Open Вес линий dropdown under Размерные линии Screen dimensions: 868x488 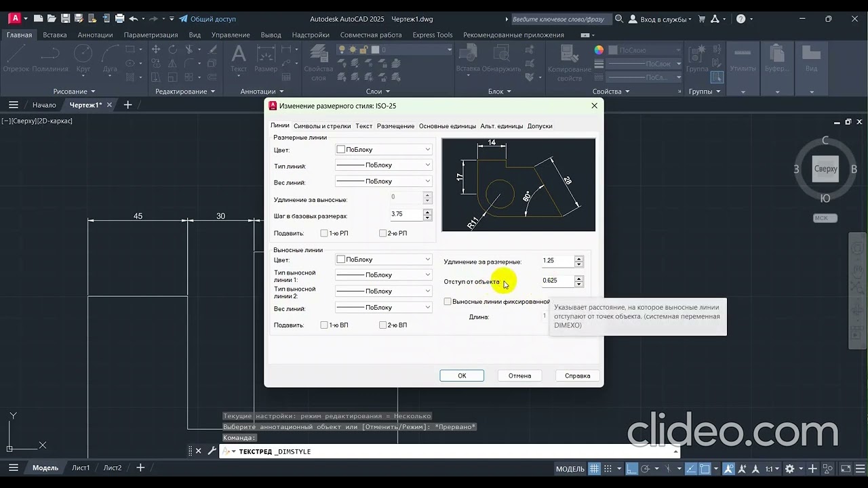point(384,181)
